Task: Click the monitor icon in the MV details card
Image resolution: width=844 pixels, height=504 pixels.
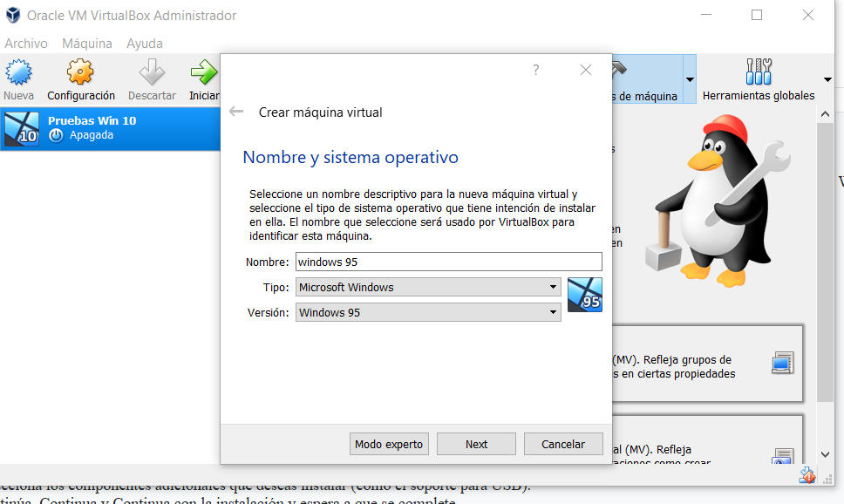Action: tap(782, 363)
